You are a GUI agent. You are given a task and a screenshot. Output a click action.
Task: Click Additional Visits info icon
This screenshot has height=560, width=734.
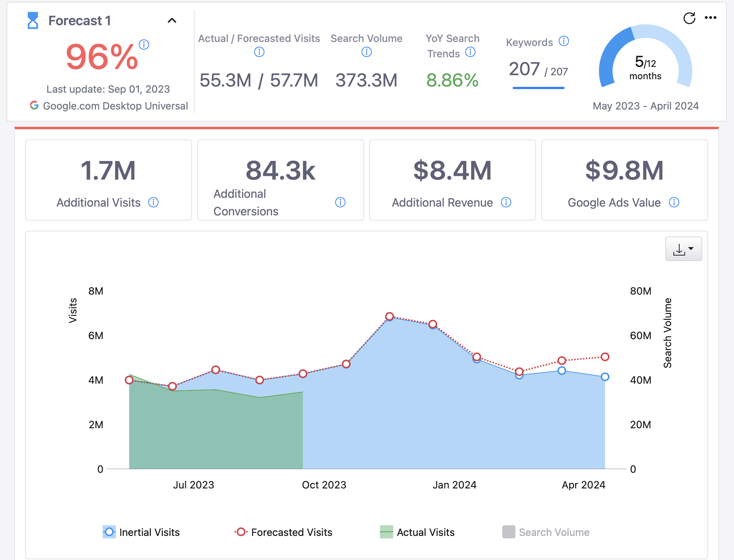[x=153, y=202]
